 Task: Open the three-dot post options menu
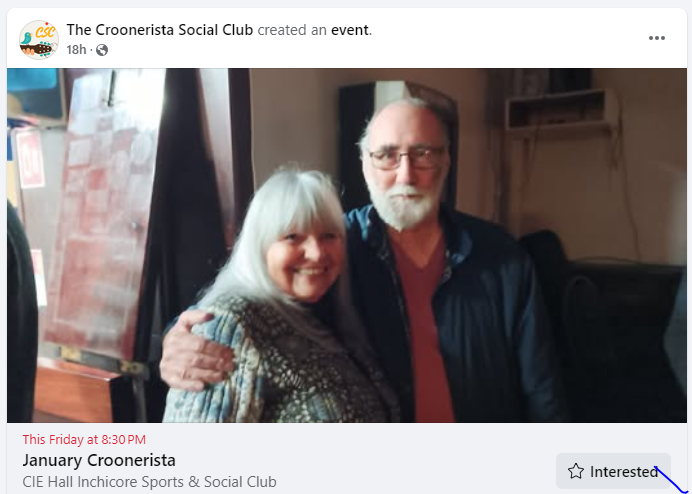[x=656, y=38]
